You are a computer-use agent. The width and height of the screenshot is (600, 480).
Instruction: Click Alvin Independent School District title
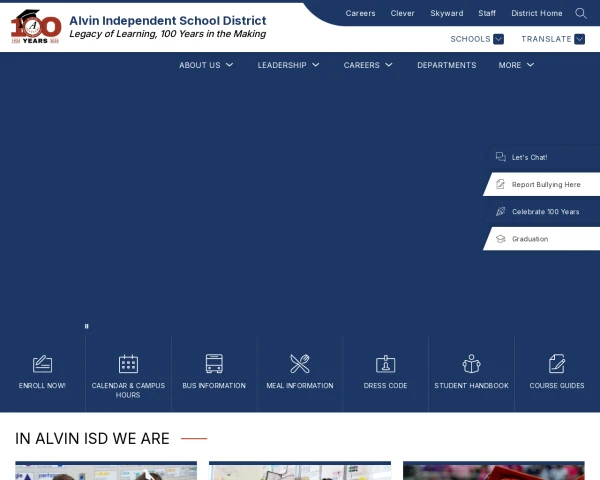pyautogui.click(x=168, y=20)
